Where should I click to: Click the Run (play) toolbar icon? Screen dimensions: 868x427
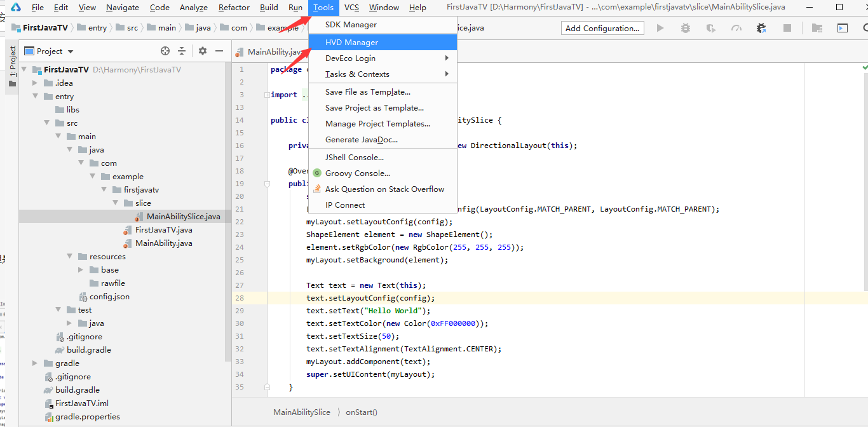(x=660, y=28)
